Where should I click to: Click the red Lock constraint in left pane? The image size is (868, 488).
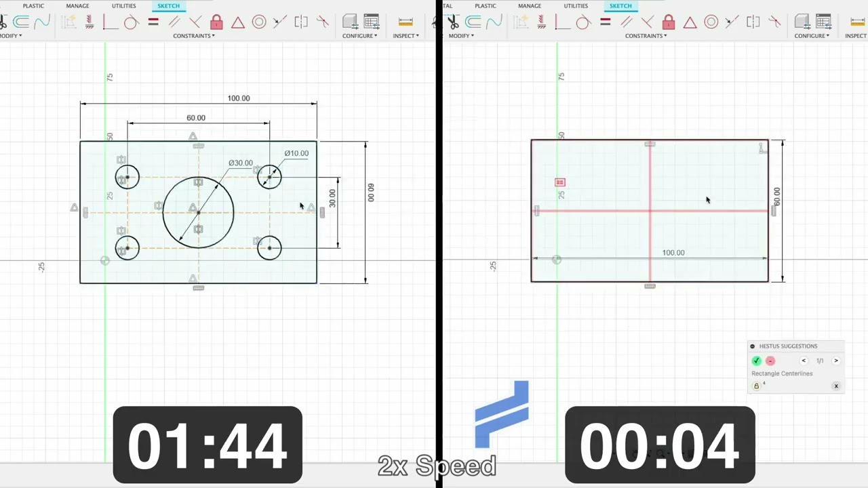[216, 22]
